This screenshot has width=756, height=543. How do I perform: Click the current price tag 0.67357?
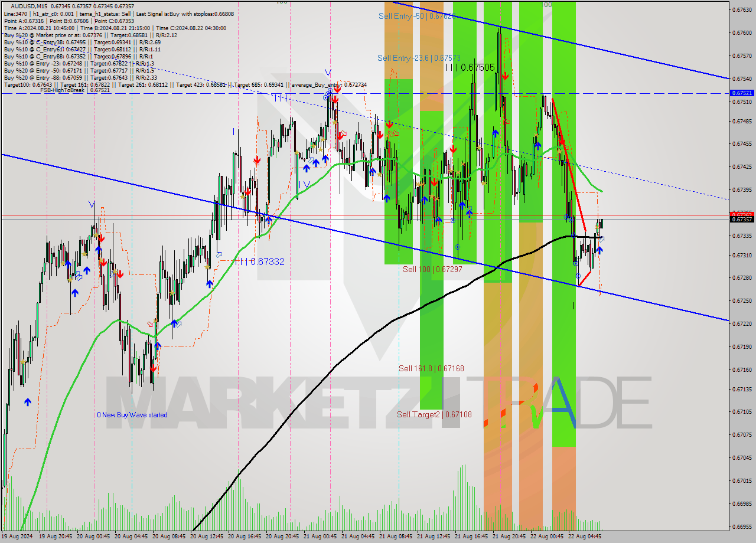click(742, 219)
